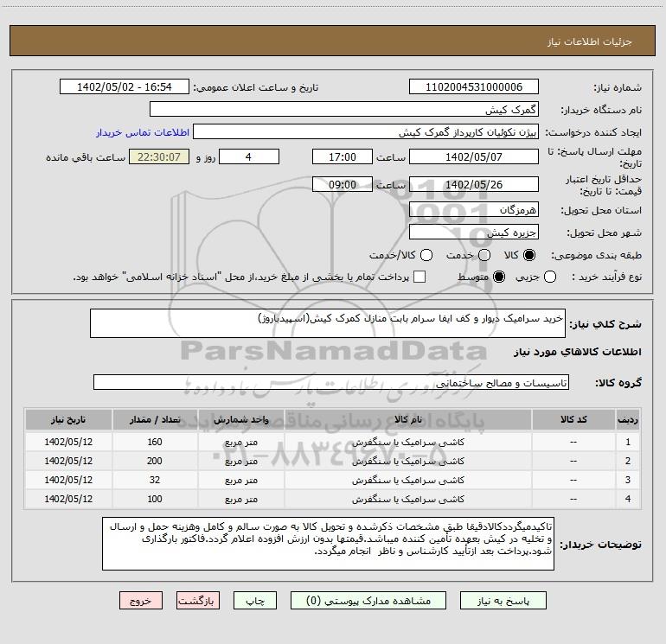Viewport: 666px width, 644px height.
Task: Click the توضیحات خریدار notes text box
Action: (x=328, y=544)
